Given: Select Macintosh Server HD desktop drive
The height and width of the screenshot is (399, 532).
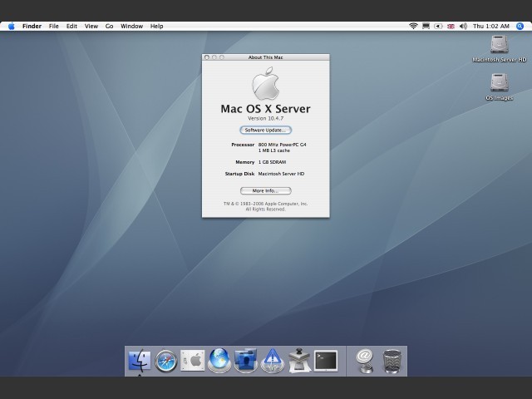Looking at the screenshot, I should [499, 49].
